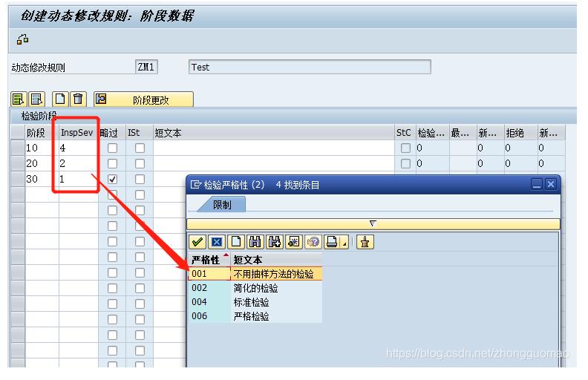Click the binoculars-plus Find Next icon

(x=275, y=242)
